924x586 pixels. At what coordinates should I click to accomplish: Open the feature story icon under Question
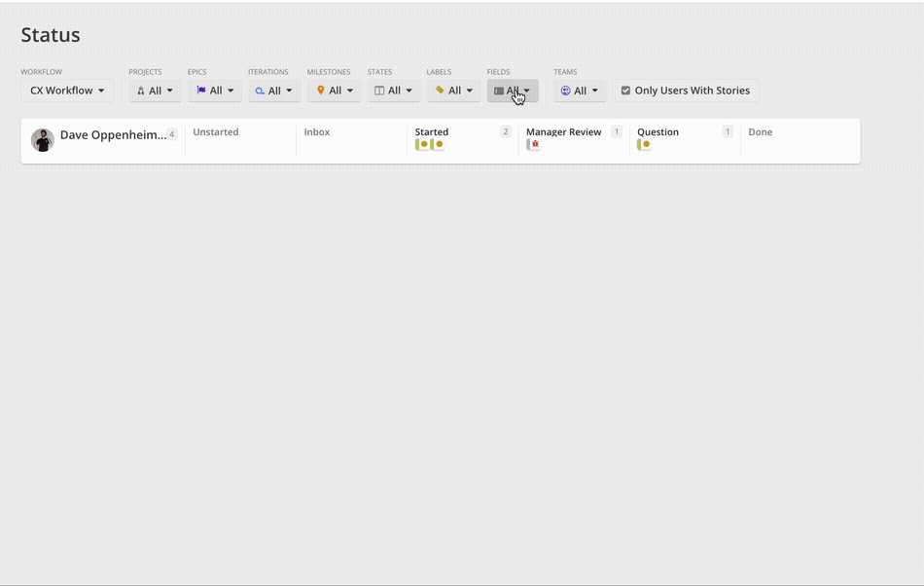[x=644, y=144]
